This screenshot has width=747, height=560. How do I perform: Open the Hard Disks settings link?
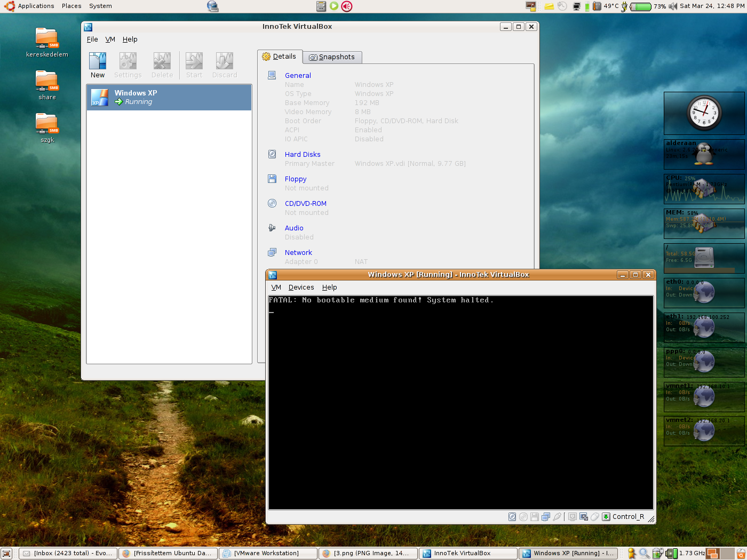(303, 155)
